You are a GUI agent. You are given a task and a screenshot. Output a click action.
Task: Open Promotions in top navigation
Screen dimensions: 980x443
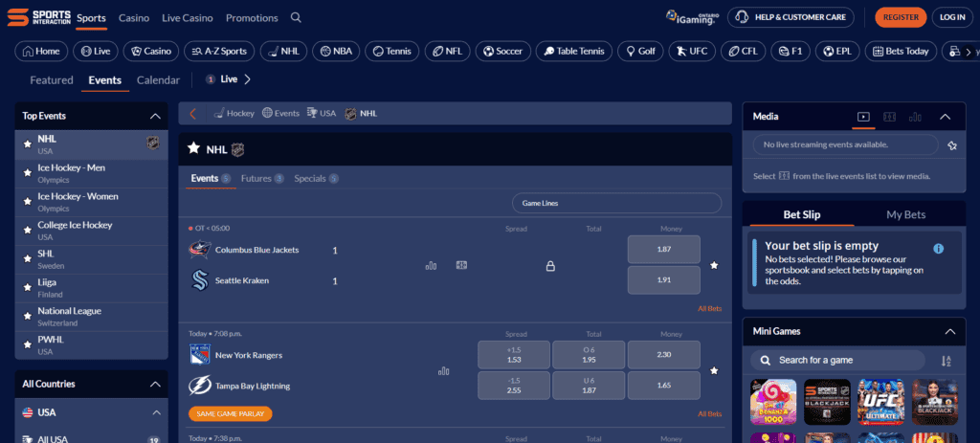[x=252, y=18]
